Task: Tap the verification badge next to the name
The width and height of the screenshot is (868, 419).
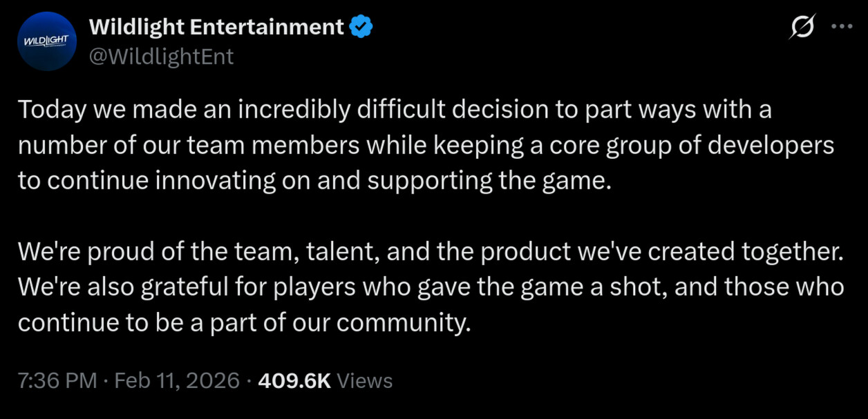Action: [359, 26]
